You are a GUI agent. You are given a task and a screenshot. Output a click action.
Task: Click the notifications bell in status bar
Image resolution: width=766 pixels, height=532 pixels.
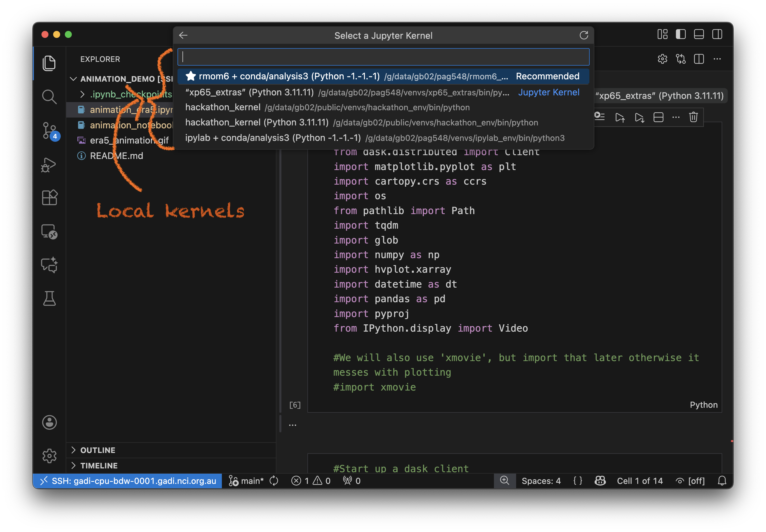point(722,481)
